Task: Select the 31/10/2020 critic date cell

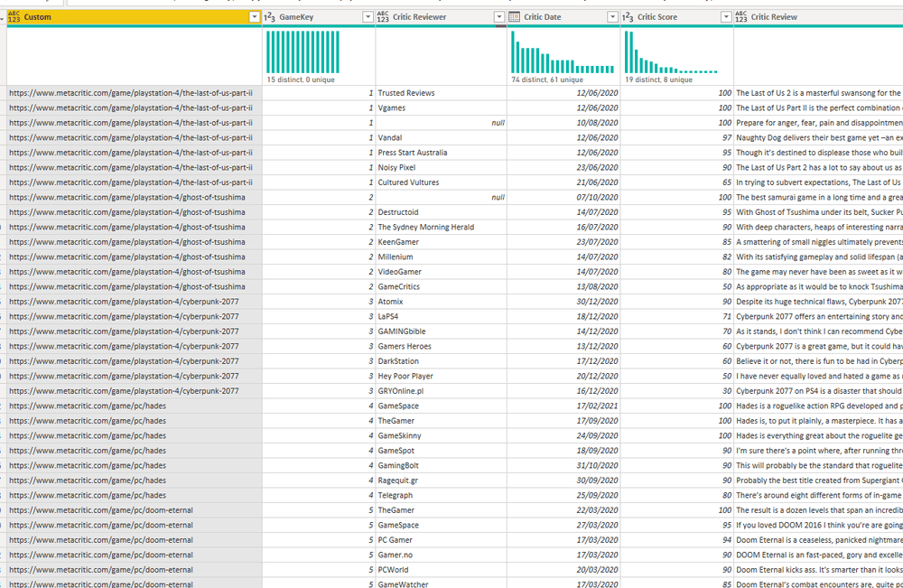Action: [x=563, y=466]
